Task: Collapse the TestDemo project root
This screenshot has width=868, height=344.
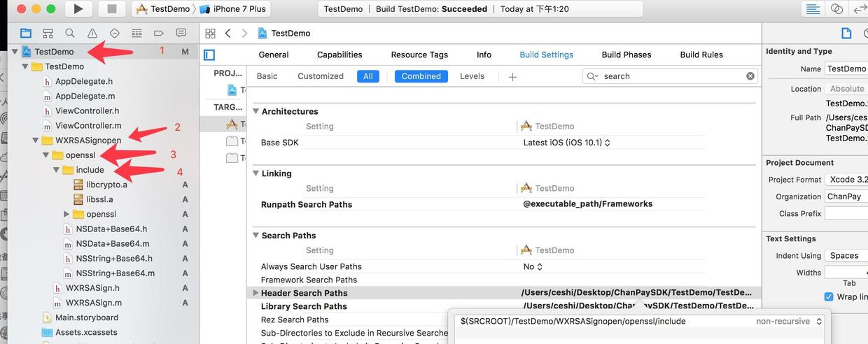Action: [x=15, y=52]
